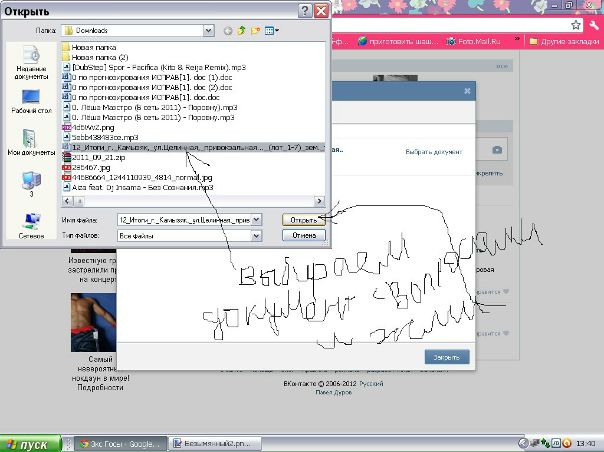604x452 pixels.
Task: Click the Выбрать документ link
Action: (x=433, y=151)
